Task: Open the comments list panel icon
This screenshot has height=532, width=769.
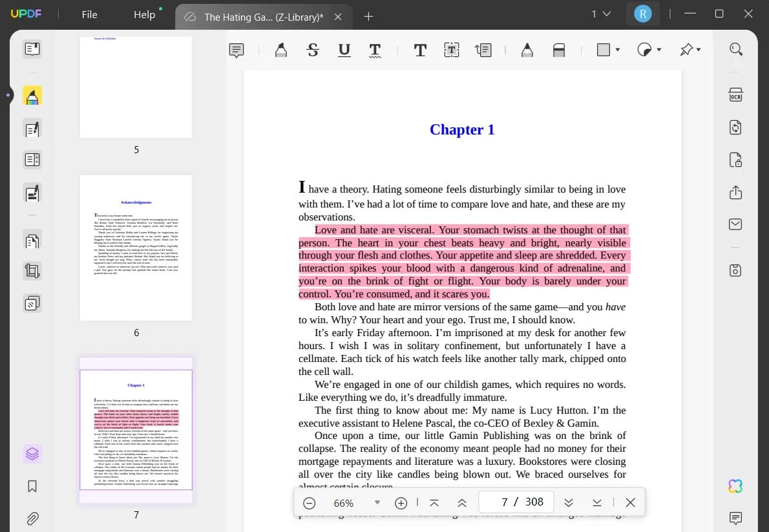Action: pos(735,518)
